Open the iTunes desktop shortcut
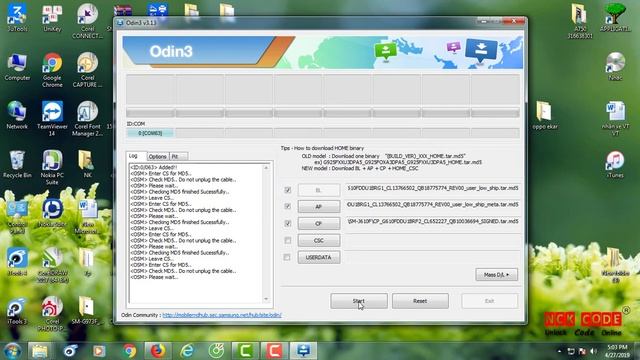640x360 pixels. pos(615,164)
